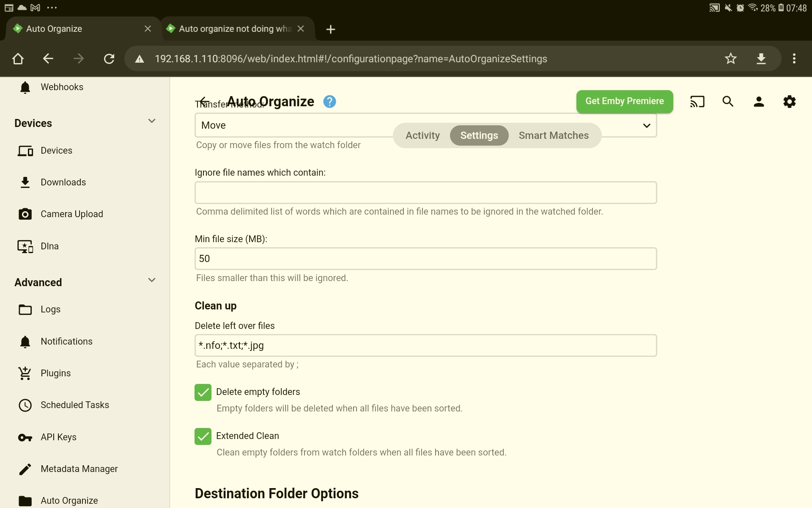Switch to the Smart Matches tab

[553, 135]
